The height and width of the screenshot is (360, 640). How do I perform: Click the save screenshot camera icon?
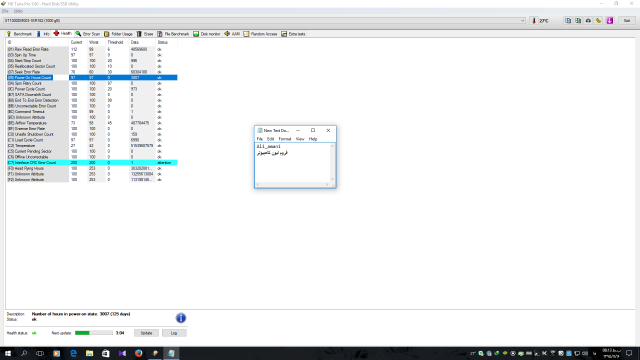(588, 20)
